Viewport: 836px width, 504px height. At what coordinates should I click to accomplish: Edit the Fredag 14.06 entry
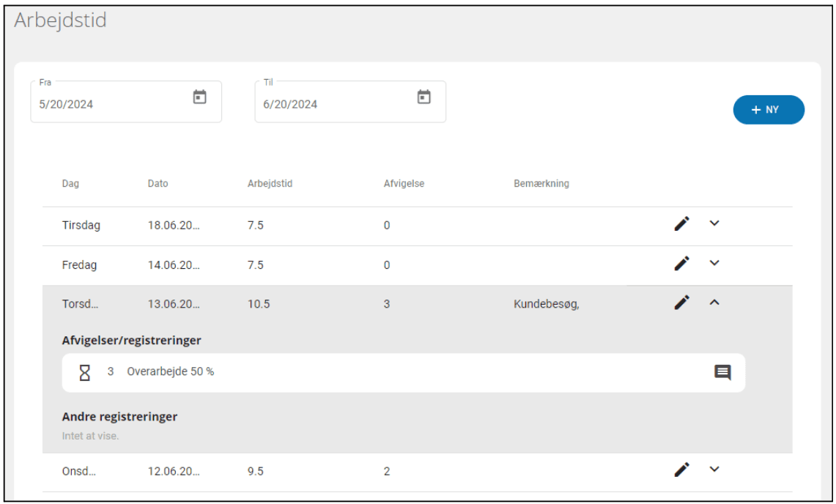click(x=682, y=264)
